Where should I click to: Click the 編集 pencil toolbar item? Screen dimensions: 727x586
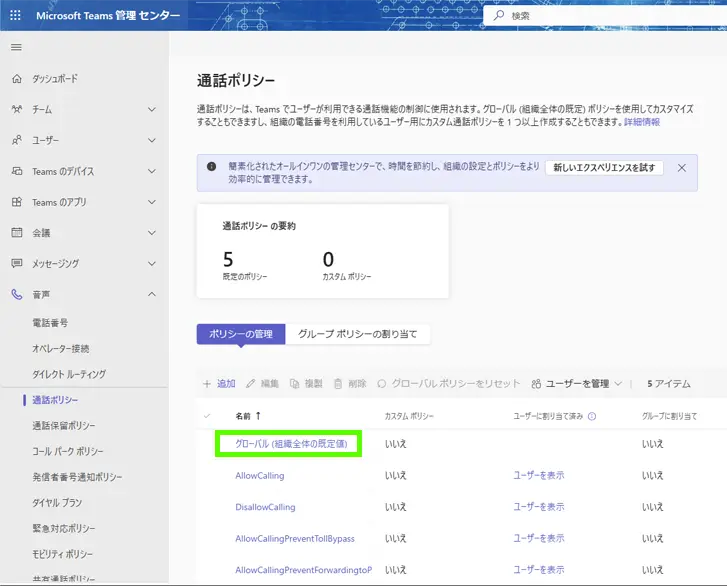click(x=262, y=383)
